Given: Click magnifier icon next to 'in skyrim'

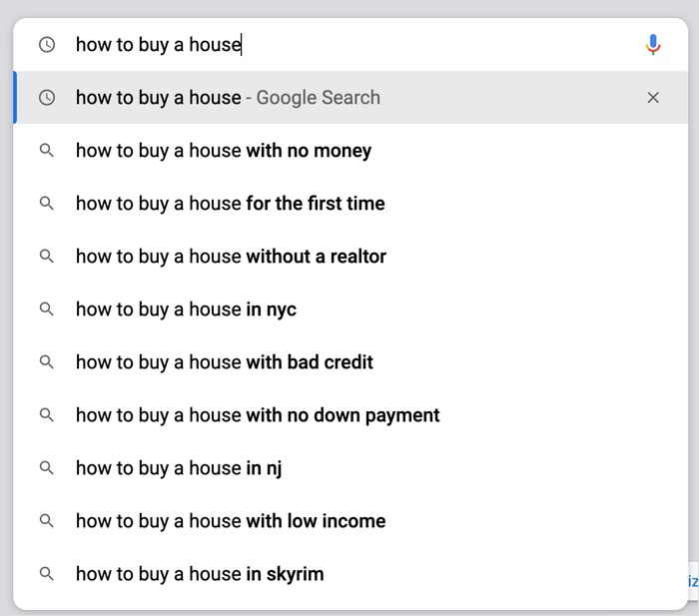Looking at the screenshot, I should [x=46, y=574].
